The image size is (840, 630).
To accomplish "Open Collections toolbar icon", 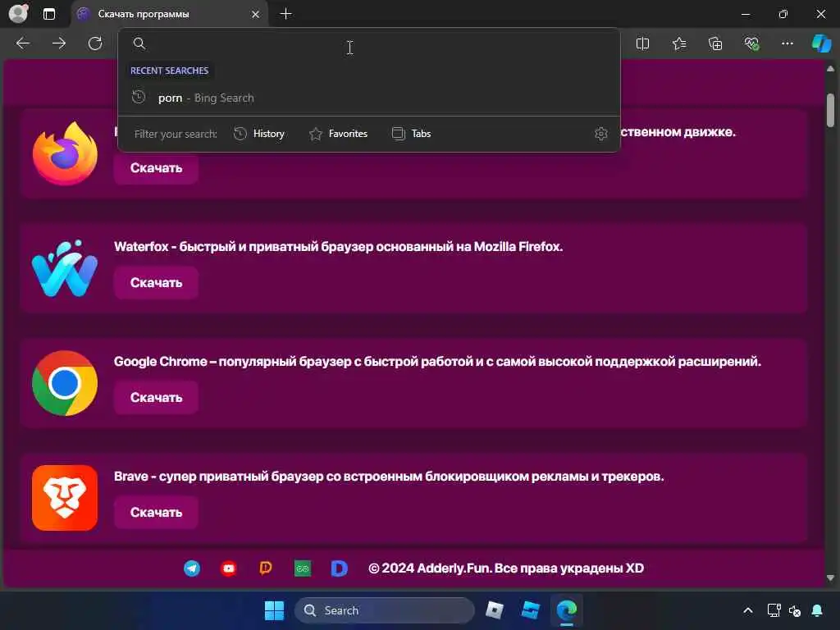I will click(715, 43).
